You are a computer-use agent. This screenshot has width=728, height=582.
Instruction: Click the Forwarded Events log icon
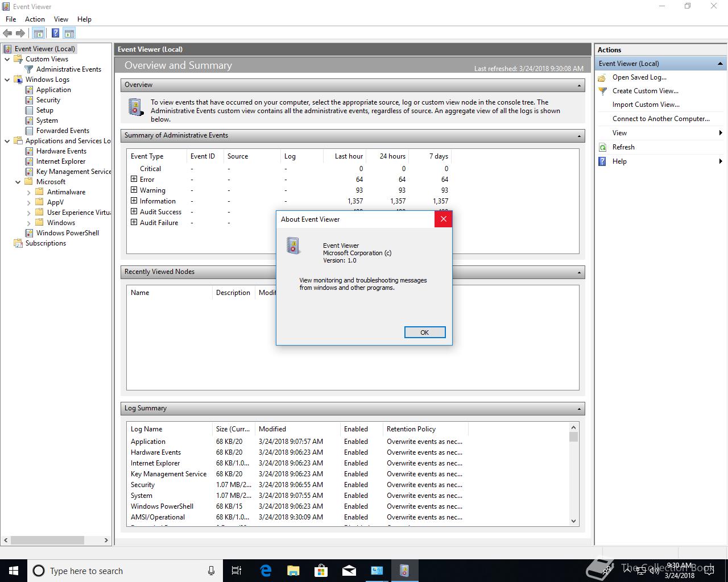point(29,131)
